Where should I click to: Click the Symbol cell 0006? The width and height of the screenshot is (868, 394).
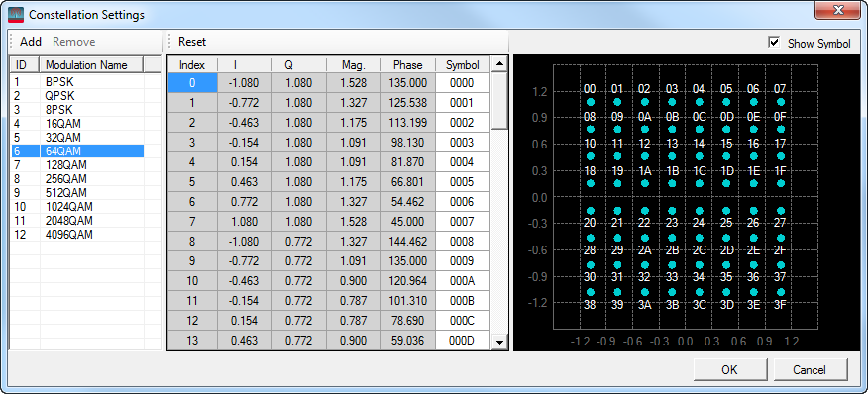(x=463, y=202)
